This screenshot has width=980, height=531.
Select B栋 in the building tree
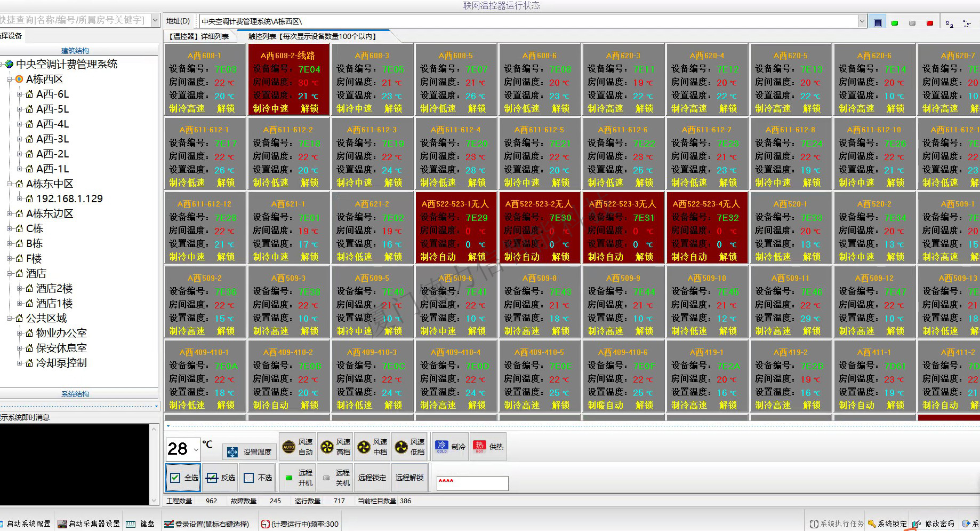coord(34,243)
